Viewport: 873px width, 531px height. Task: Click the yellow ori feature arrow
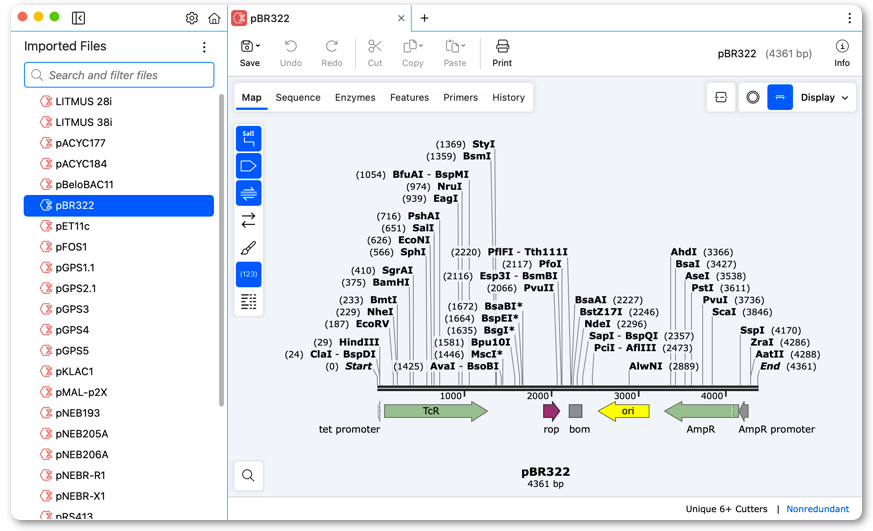tap(624, 411)
